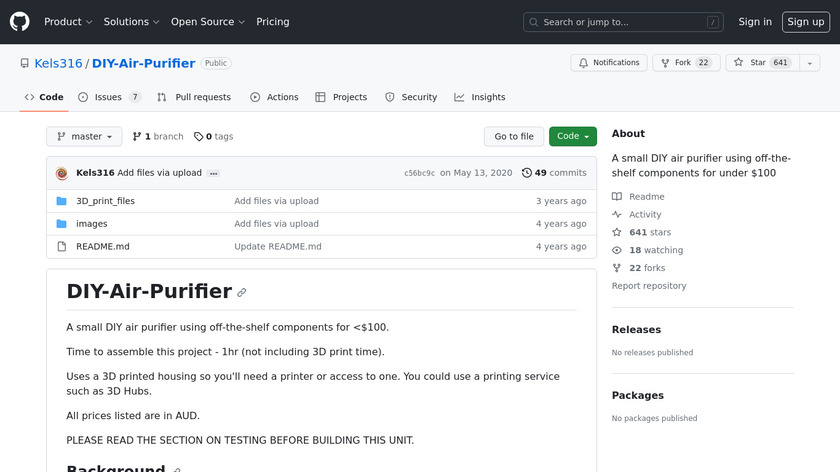Screen dimensions: 840x472
Task: Open the green Code dropdown
Action: point(572,137)
